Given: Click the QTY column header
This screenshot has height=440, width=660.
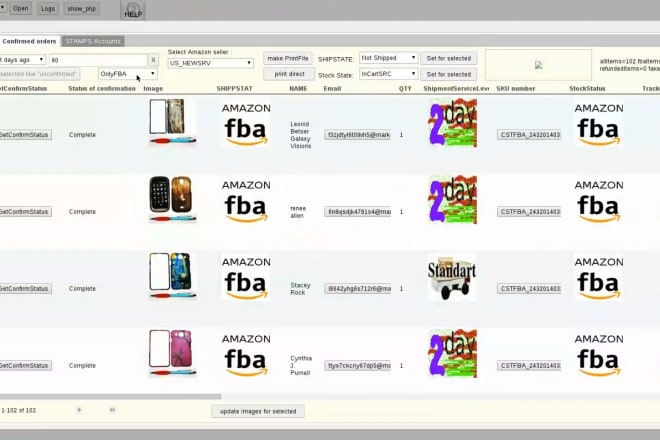Looking at the screenshot, I should [405, 88].
